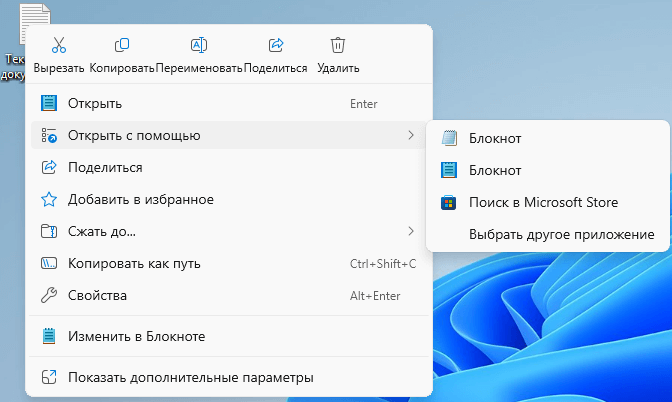This screenshot has width=672, height=402.
Task: Click the Поделиться icon in the top row
Action: pos(276,46)
